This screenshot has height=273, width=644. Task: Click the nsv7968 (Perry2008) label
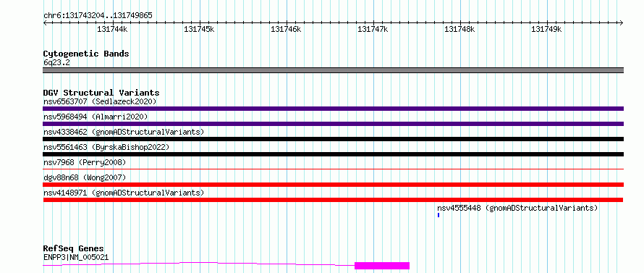coord(85,162)
